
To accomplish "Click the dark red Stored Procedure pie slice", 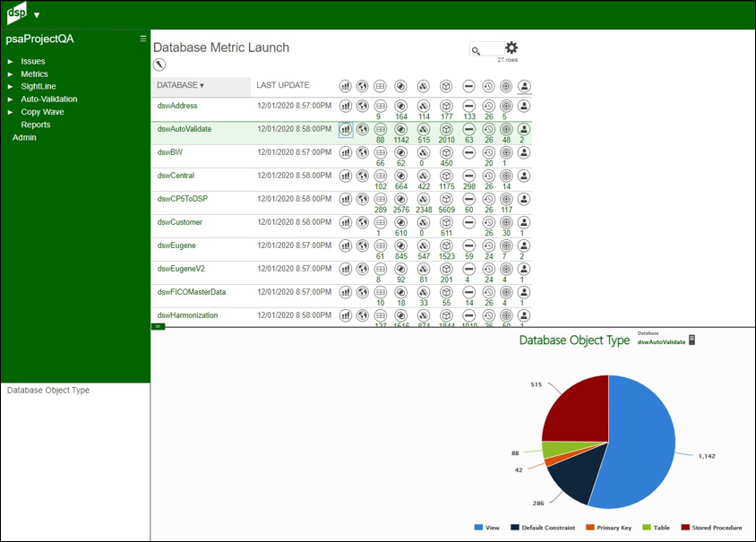I will click(x=581, y=415).
